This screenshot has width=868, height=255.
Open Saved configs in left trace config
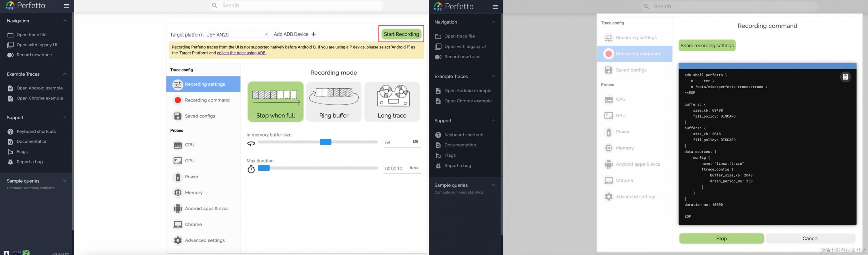203,116
